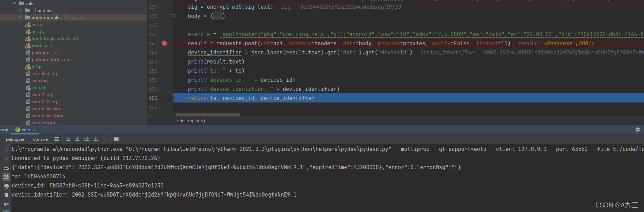Viewport: 644px width, 212px height.
Task: Open tu1.js file
Action: click(37, 67)
